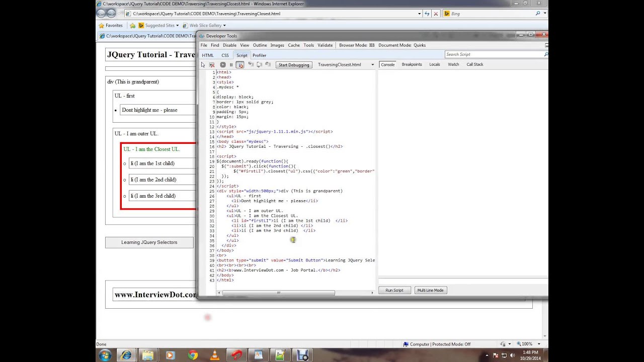Switch to the HTML tab
Viewport: 644px width, 362px height.
coord(208,55)
